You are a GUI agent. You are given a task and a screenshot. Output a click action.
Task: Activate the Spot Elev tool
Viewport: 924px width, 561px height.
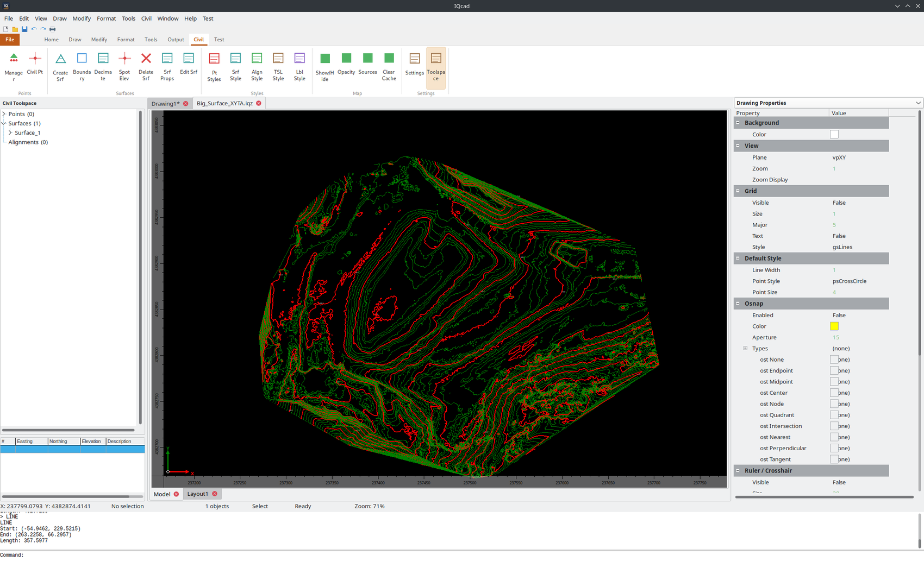124,67
